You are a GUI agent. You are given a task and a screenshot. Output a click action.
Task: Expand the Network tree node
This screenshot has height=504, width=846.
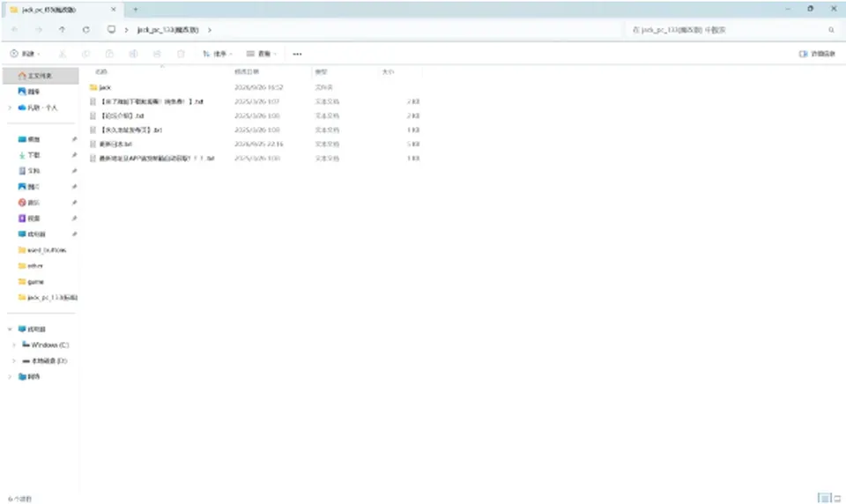click(x=10, y=376)
